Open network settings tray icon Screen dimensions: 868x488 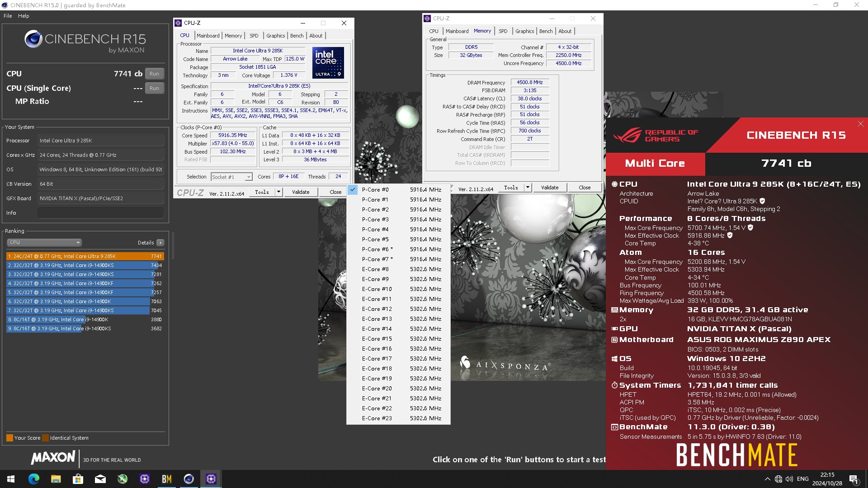point(778,479)
